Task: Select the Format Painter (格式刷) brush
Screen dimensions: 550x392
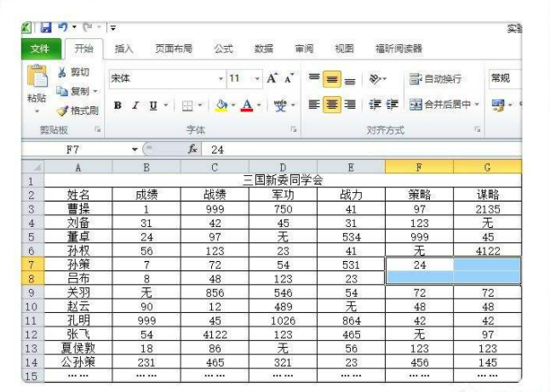Action: point(62,110)
